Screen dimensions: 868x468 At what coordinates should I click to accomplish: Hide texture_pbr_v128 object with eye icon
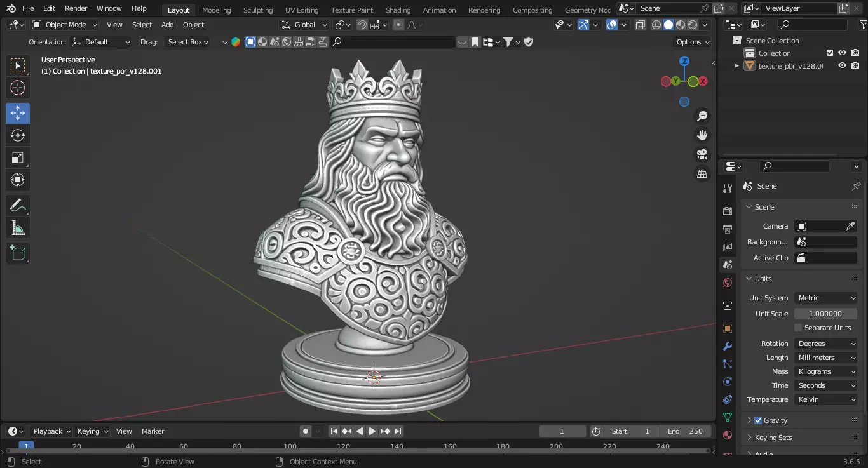coord(842,65)
